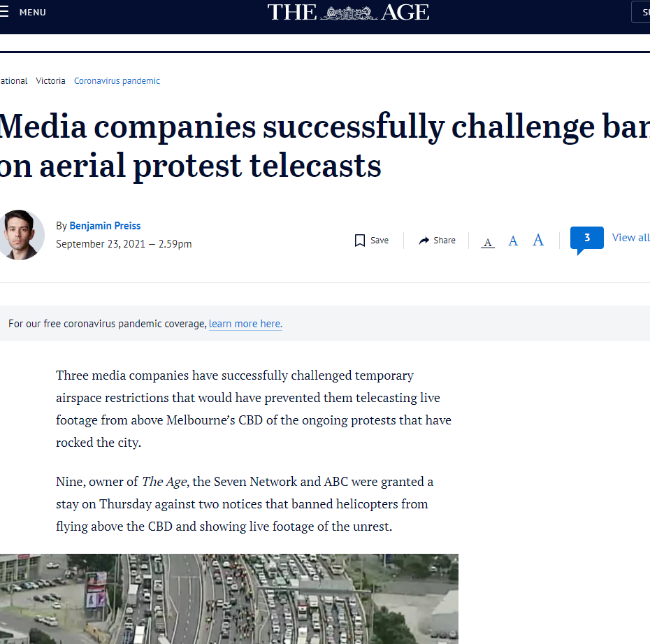Click author photo of Benjamin Preiss
The image size is (650, 644).
[x=21, y=235]
